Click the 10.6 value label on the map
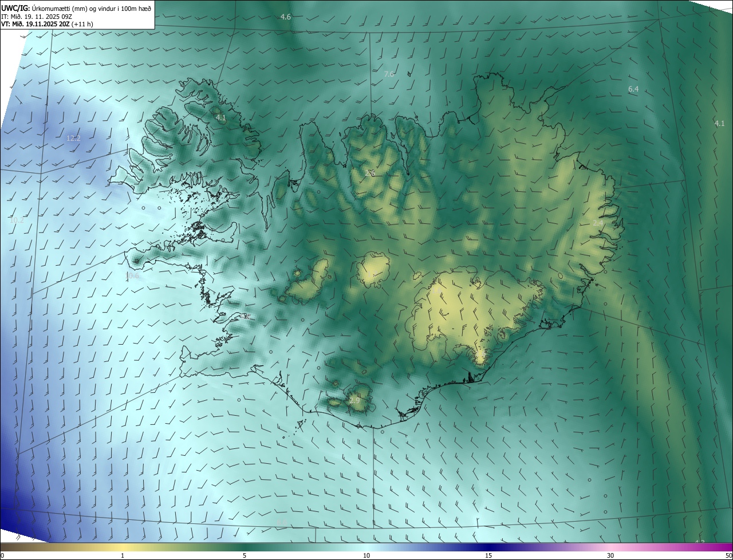The width and height of the screenshot is (733, 560). 132,275
